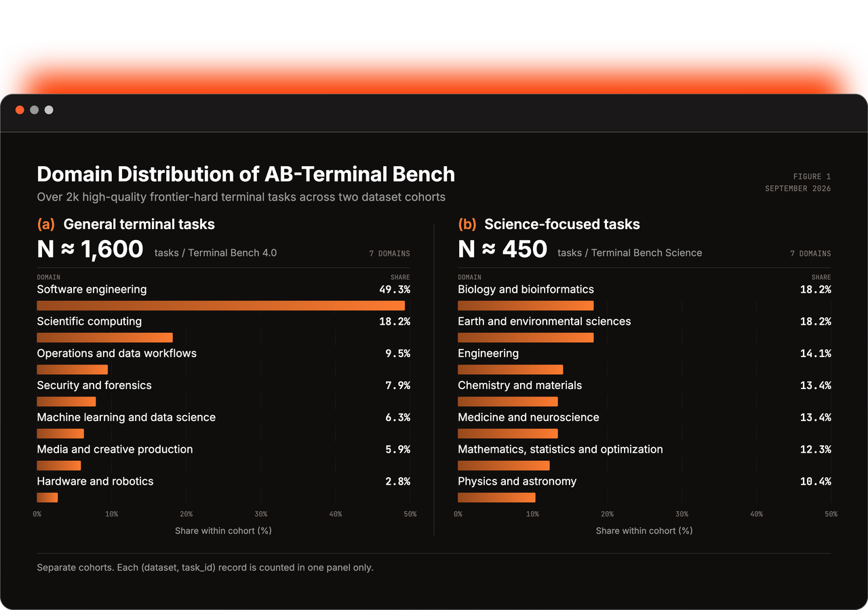Click the Chemistry and materials bar

click(x=508, y=402)
